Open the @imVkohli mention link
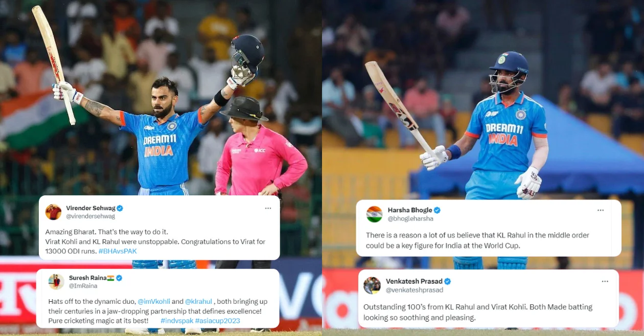This screenshot has height=336, width=644. 153,302
